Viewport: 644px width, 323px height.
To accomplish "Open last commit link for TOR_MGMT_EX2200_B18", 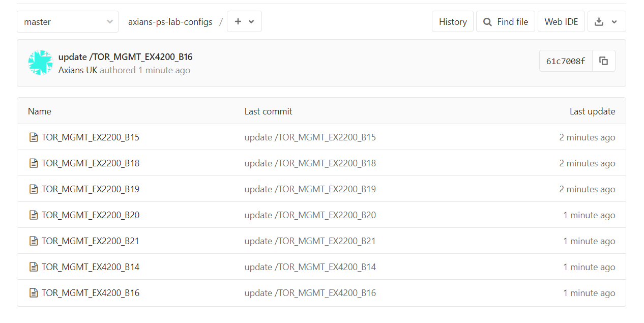I will click(x=310, y=163).
